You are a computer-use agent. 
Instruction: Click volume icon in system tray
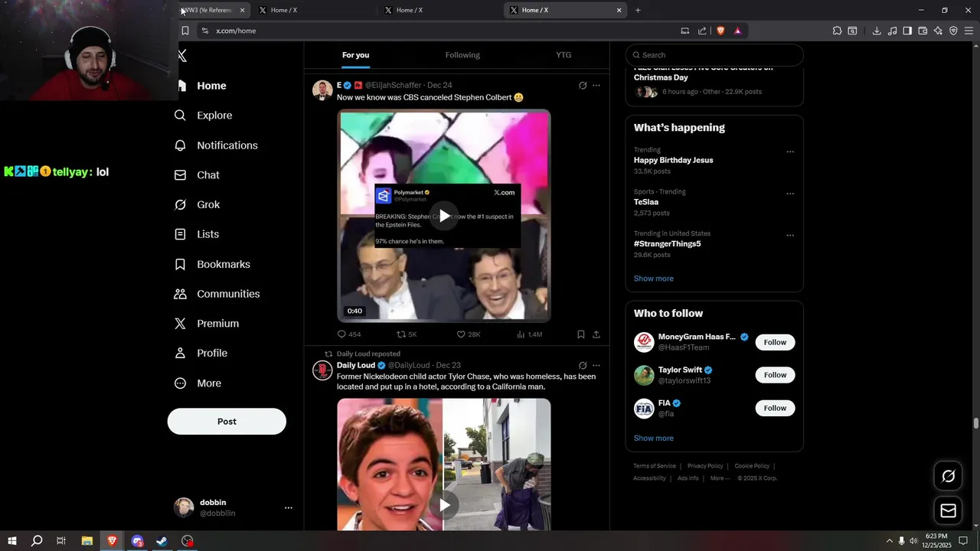coord(913,541)
